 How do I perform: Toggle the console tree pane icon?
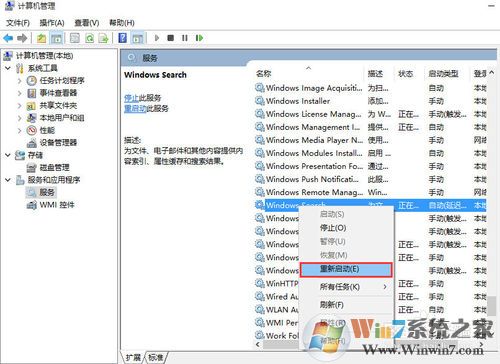(x=57, y=38)
